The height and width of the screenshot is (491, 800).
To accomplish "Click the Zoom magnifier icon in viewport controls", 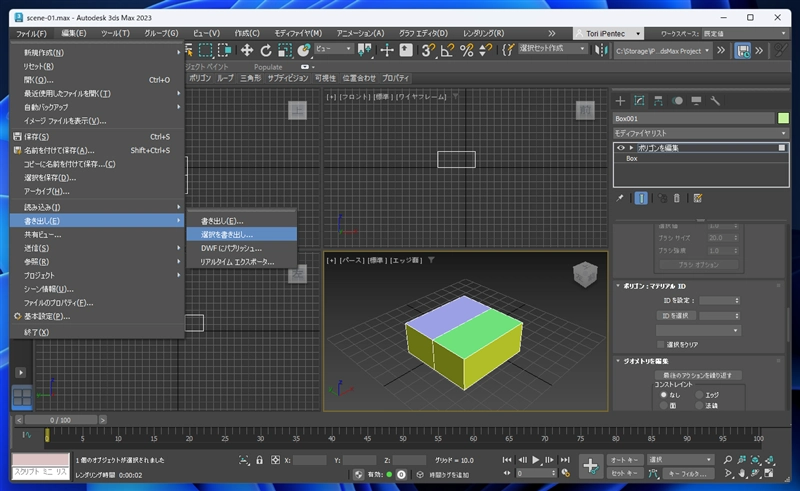I will pyautogui.click(x=728, y=460).
